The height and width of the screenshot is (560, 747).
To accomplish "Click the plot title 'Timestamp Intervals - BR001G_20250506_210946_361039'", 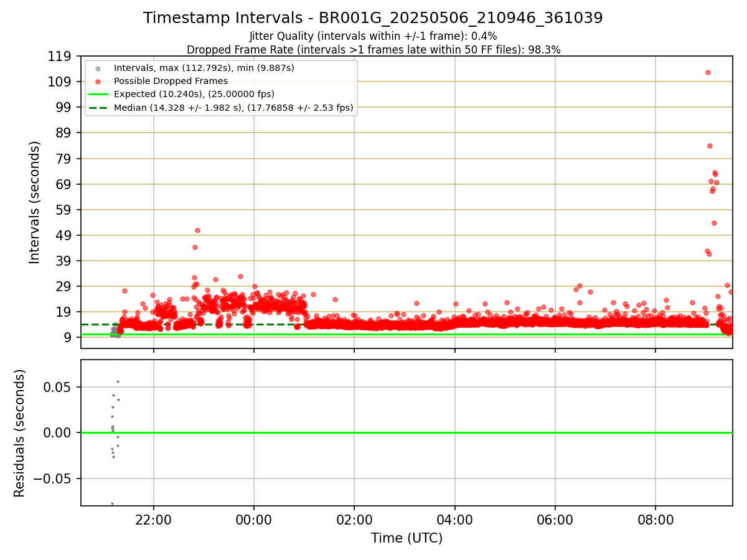I will click(x=373, y=18).
